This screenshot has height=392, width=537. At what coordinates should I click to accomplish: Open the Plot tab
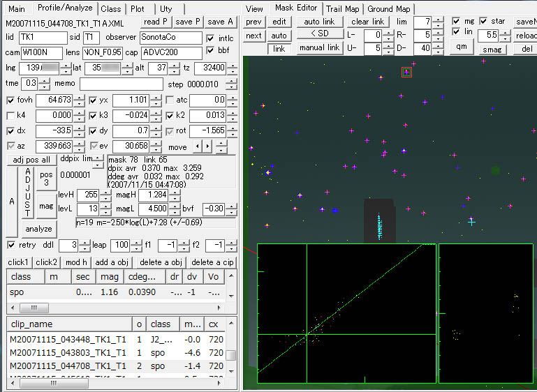pyautogui.click(x=137, y=9)
